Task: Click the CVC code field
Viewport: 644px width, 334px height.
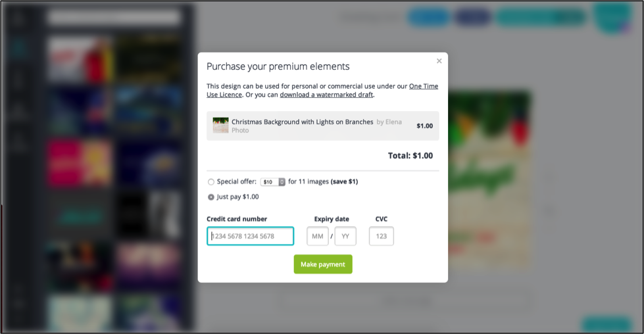Action: (381, 236)
